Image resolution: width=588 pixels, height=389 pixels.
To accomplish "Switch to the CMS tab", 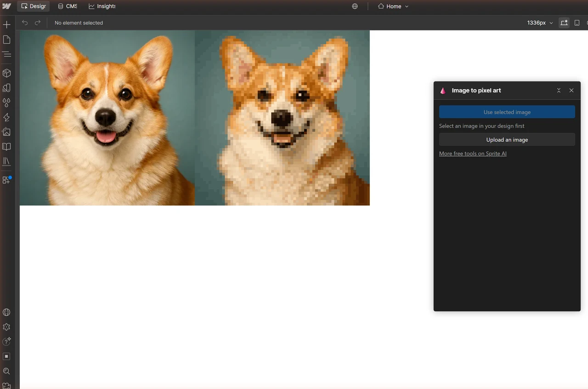I will [67, 6].
